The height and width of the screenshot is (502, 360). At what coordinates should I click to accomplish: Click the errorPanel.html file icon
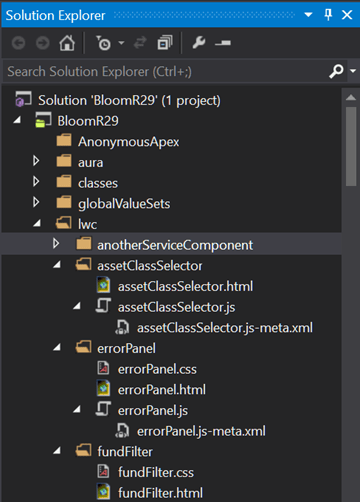(x=104, y=388)
